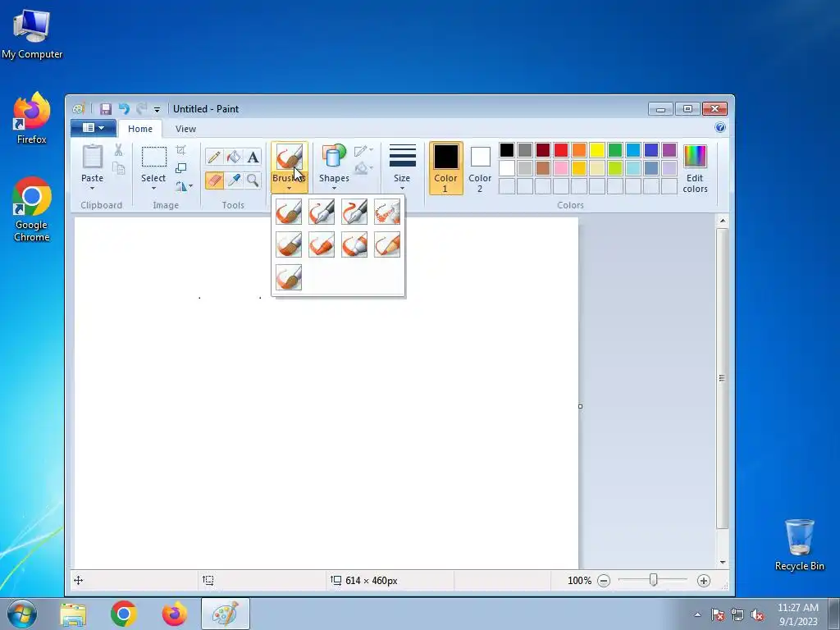Pick the pink color swatch
The width and height of the screenshot is (840, 630).
point(561,168)
